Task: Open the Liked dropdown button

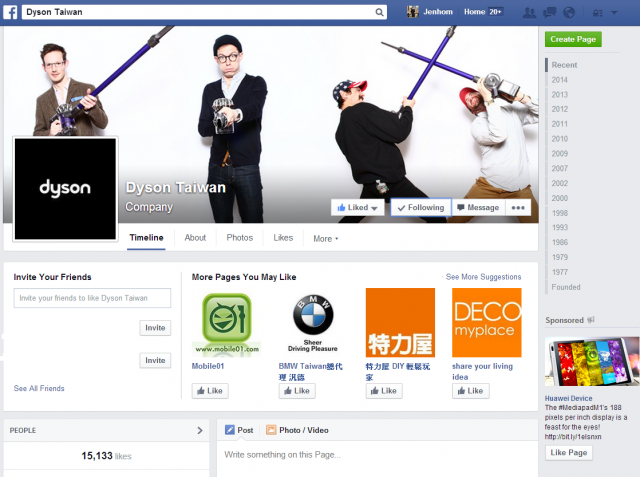Action: coord(358,208)
